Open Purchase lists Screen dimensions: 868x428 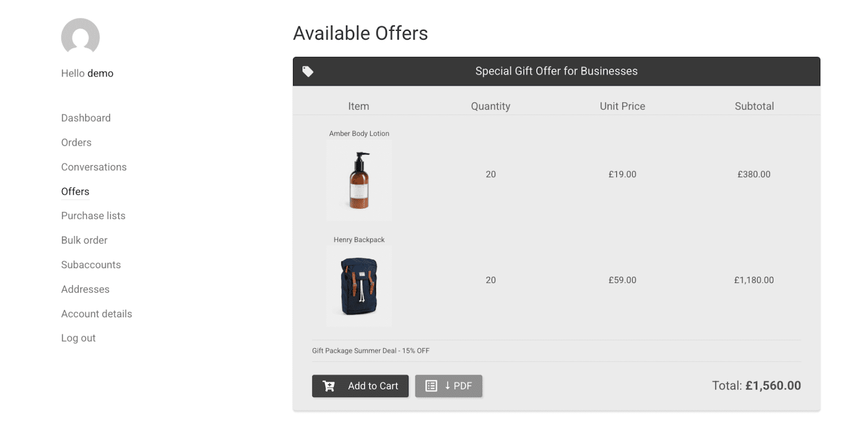click(x=93, y=216)
